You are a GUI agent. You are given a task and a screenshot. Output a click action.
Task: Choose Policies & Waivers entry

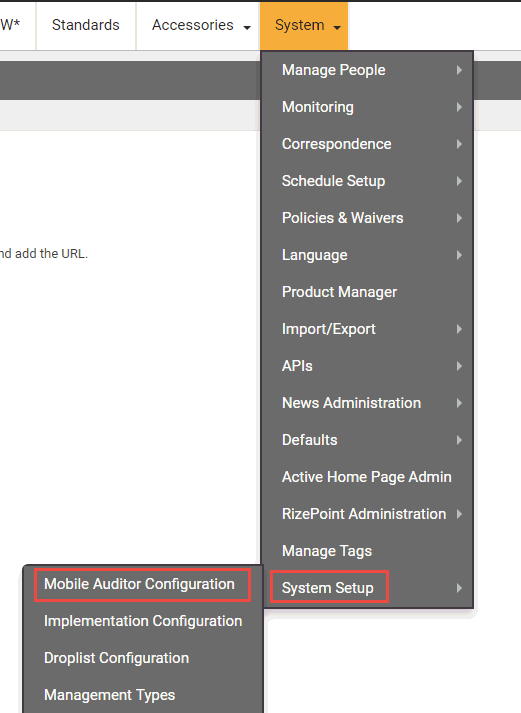click(368, 218)
